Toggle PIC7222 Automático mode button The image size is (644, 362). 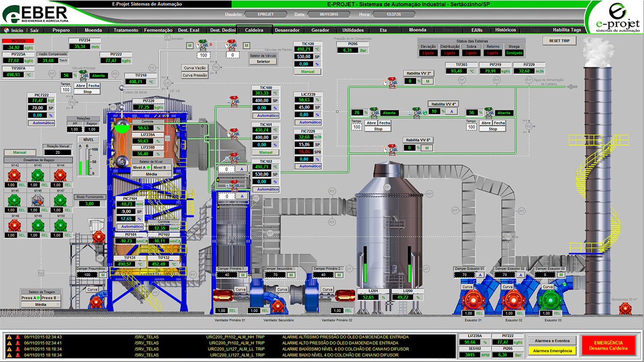41,123
